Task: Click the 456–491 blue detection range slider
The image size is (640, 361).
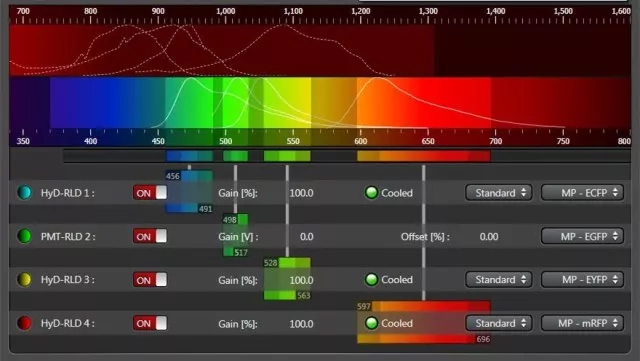Action: coord(189,192)
